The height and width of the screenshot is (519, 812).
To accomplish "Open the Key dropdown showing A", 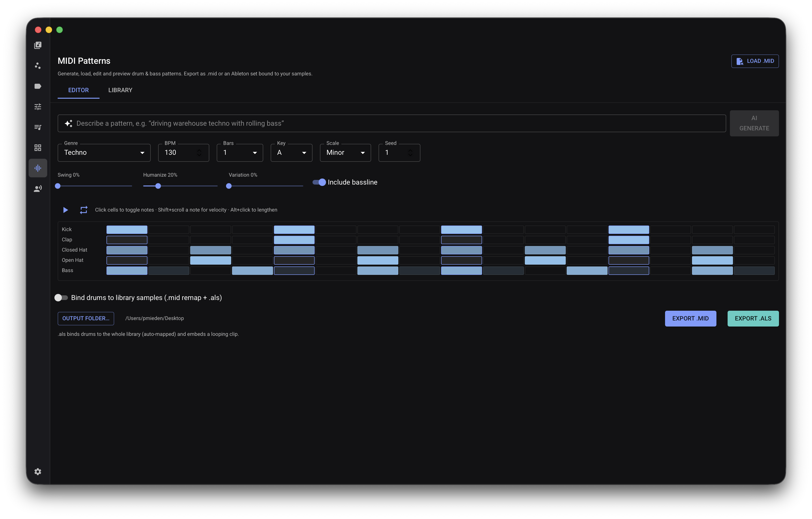I will pos(291,153).
